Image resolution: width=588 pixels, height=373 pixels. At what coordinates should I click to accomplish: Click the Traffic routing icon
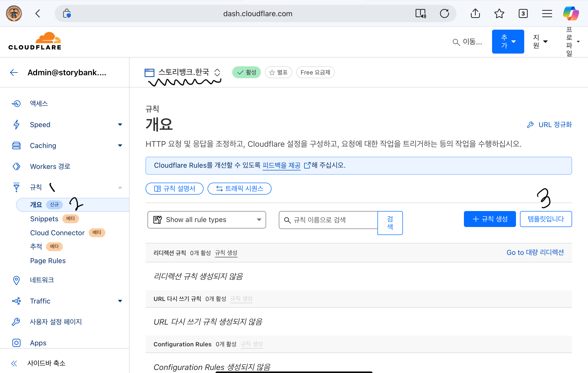pyautogui.click(x=16, y=301)
